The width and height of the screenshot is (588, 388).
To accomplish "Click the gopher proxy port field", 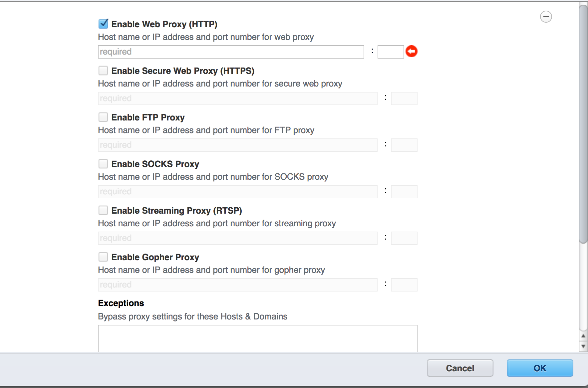I will (x=404, y=285).
